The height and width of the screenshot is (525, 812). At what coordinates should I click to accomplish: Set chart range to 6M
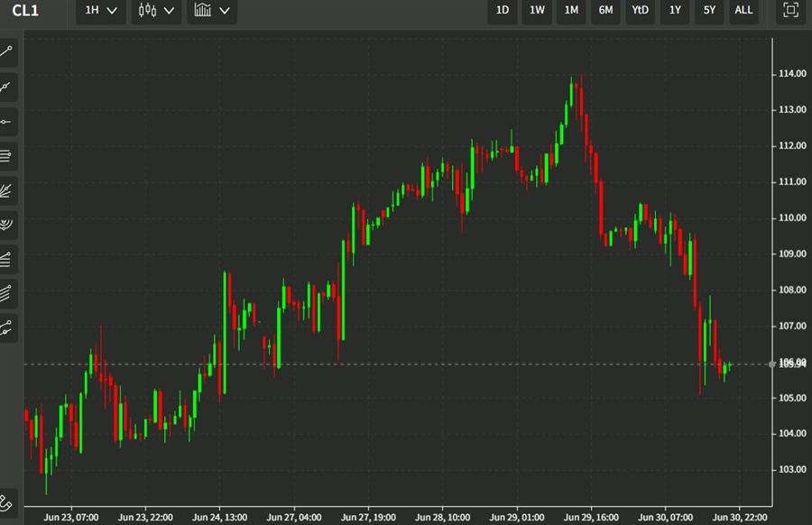[606, 10]
